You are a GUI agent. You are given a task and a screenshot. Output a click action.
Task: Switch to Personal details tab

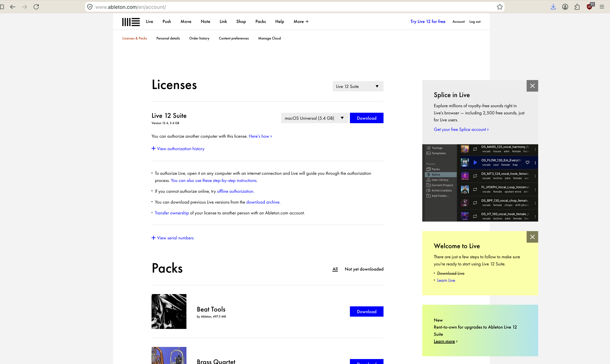pos(168,38)
